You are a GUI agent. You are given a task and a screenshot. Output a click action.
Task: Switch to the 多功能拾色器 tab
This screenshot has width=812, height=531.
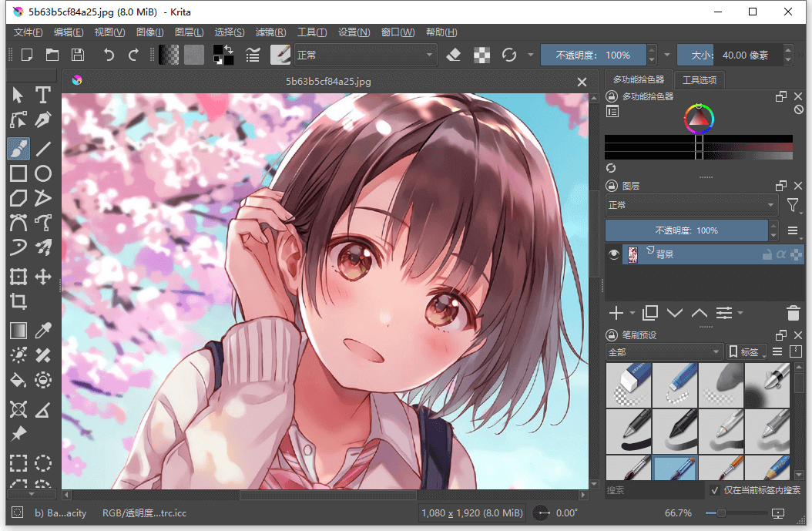[x=639, y=79]
